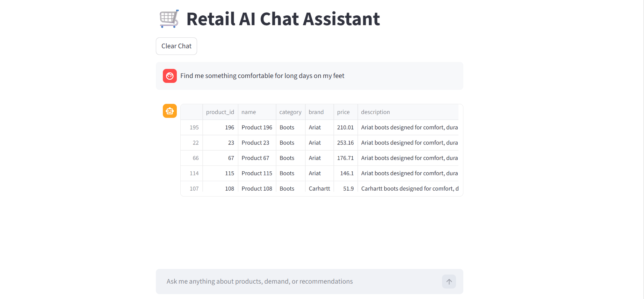Click the description column header

[x=408, y=112]
